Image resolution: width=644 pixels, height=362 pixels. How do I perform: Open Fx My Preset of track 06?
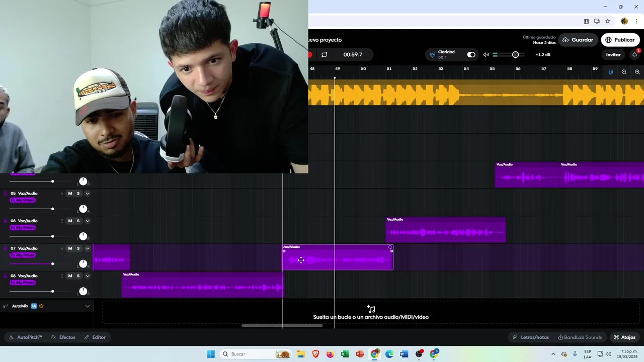click(x=23, y=227)
